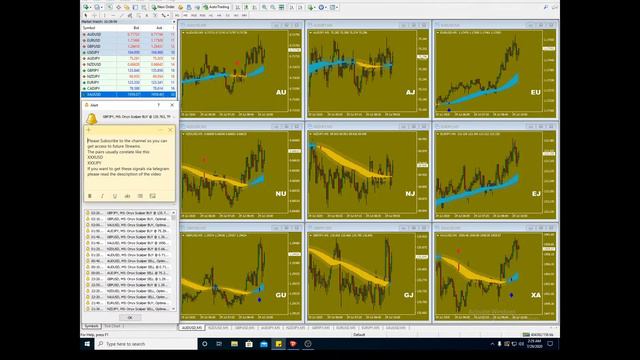This screenshot has height=360, width=640.
Task: Click the zoom out magnifier icon
Action: click(273, 7)
